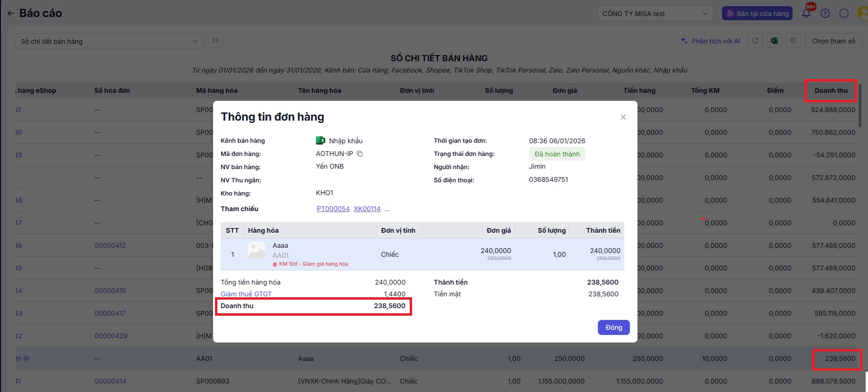Open the more options circle icon
This screenshot has height=392, width=868.
click(x=844, y=14)
